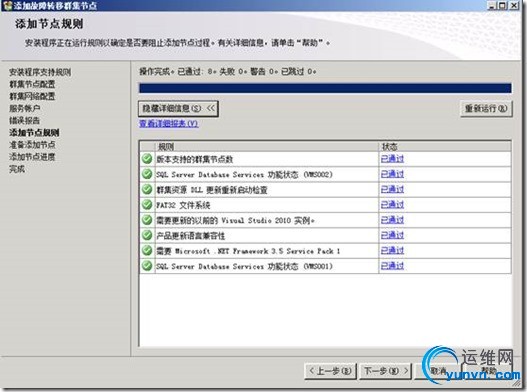Click rule text 版本支持的群集节点数
The image size is (527, 392).
point(195,159)
